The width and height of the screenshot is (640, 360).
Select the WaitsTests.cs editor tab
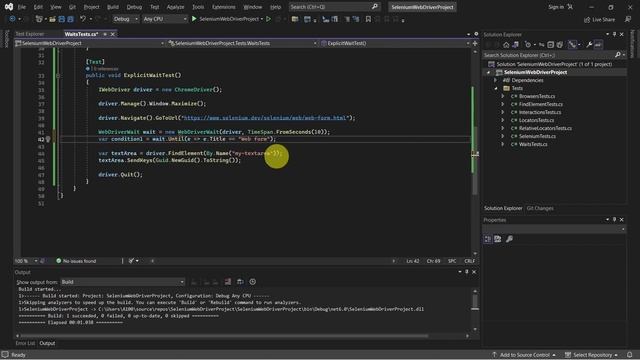(81, 34)
